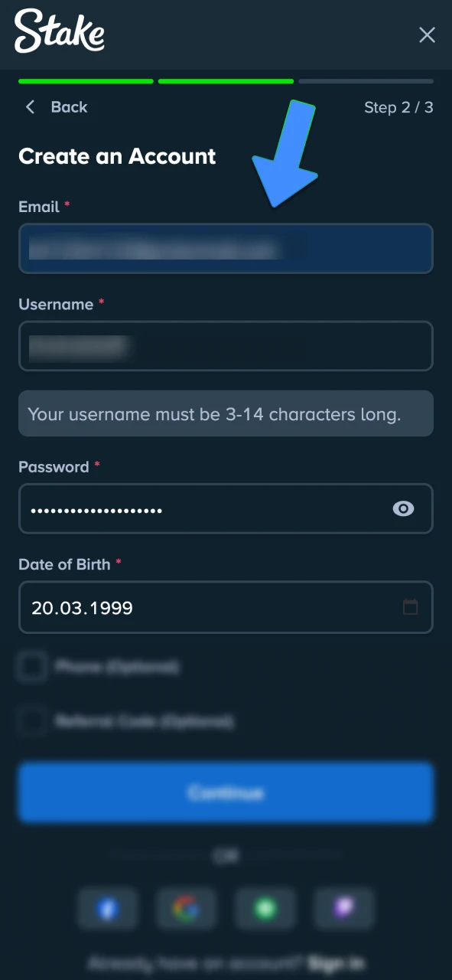The width and height of the screenshot is (452, 980).
Task: Reveal the password using the eye icon
Action: 403,508
